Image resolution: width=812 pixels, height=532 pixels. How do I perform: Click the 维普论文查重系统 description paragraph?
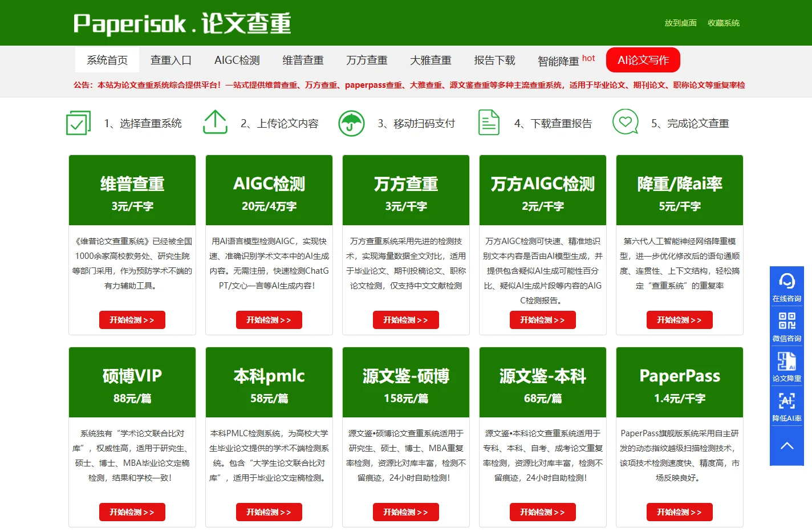pyautogui.click(x=132, y=263)
